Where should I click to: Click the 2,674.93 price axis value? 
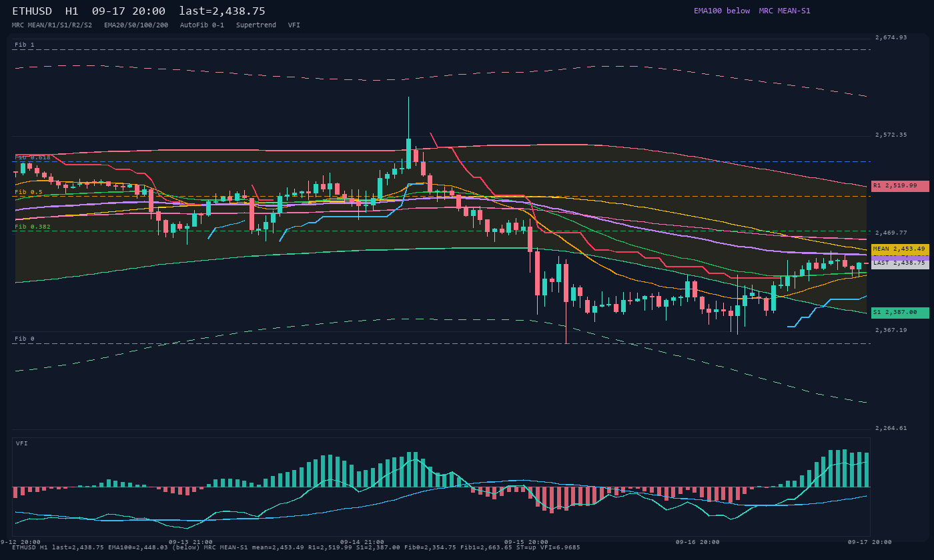(891, 37)
